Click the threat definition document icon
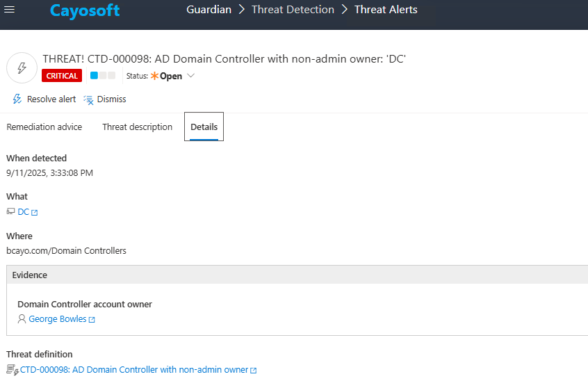The height and width of the screenshot is (388, 588). (x=12, y=370)
